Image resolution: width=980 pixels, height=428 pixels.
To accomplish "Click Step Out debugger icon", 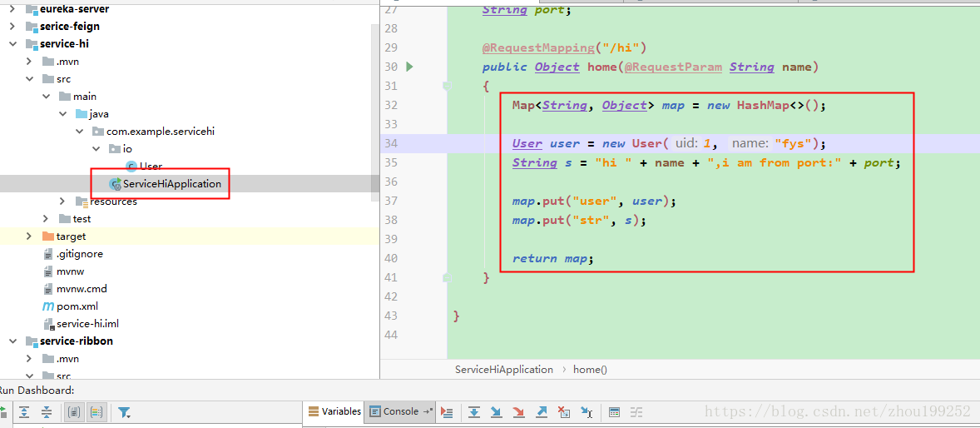I will click(x=542, y=411).
